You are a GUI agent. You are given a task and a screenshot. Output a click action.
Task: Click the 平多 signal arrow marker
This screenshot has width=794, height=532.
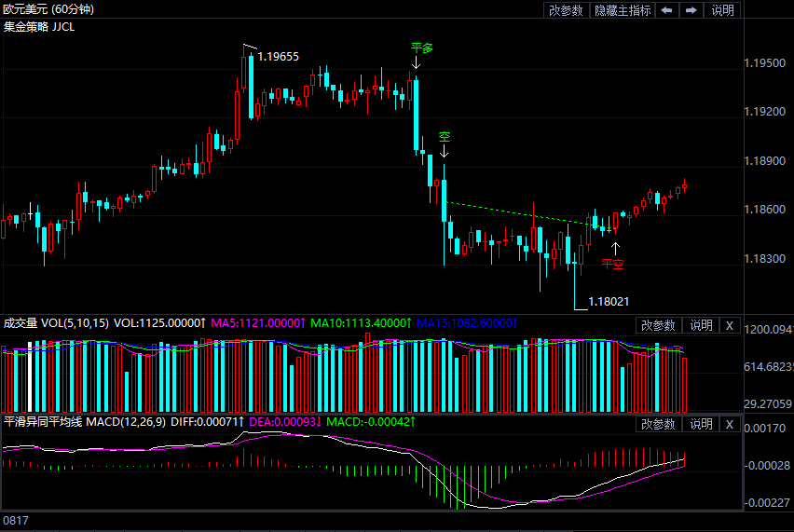(x=417, y=62)
